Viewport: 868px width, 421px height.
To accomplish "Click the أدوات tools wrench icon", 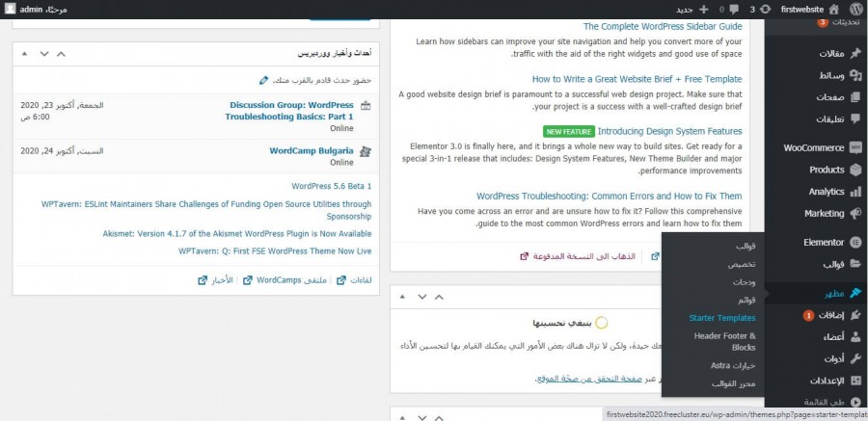I will [855, 358].
